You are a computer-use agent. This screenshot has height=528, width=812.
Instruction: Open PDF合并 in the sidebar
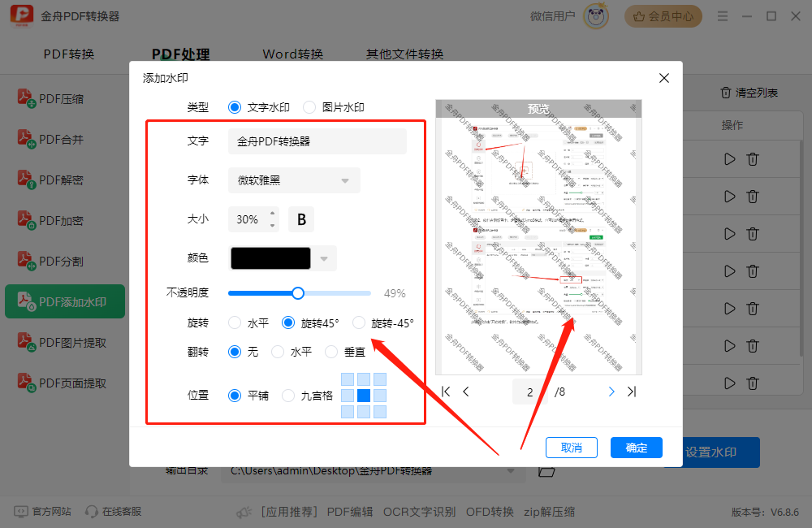pyautogui.click(x=50, y=139)
